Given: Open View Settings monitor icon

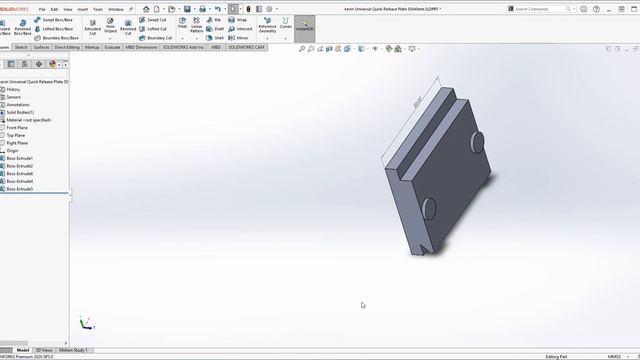Looking at the screenshot, I should click(x=412, y=49).
